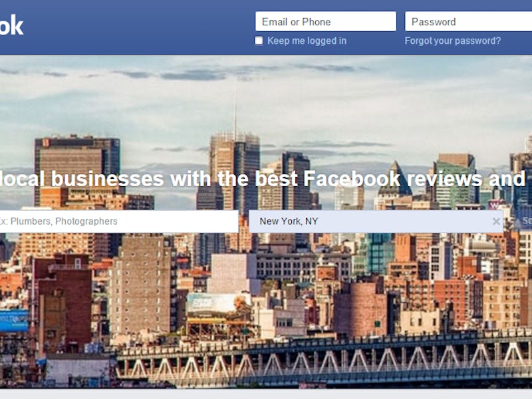Click the Keep me logged in label

[x=307, y=41]
